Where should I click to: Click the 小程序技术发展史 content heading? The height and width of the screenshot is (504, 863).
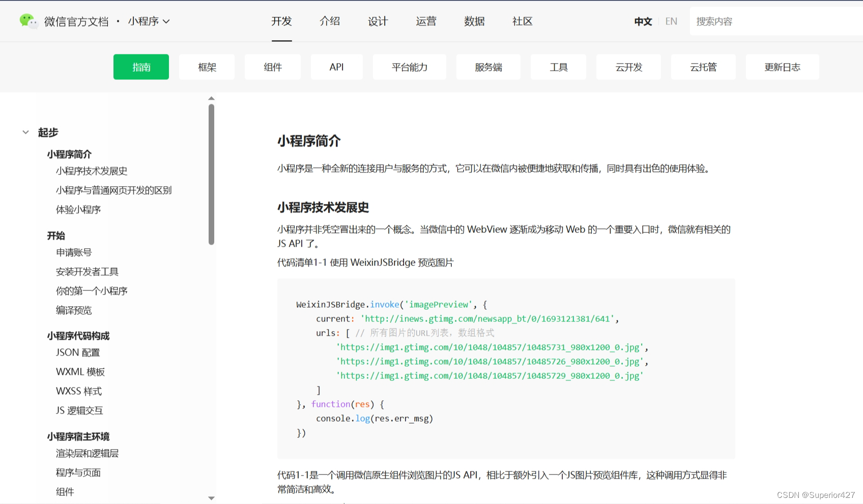pyautogui.click(x=323, y=207)
